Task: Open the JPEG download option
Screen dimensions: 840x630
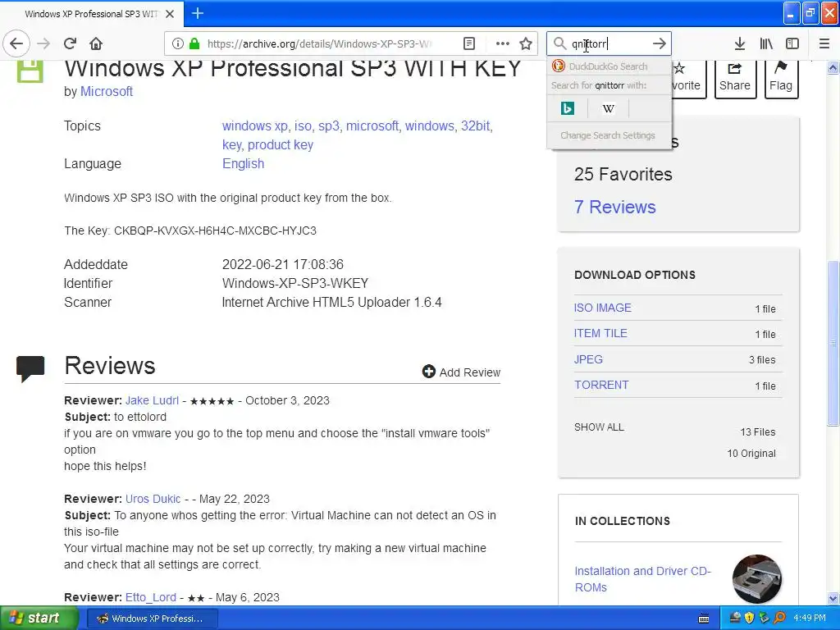Action: point(588,359)
